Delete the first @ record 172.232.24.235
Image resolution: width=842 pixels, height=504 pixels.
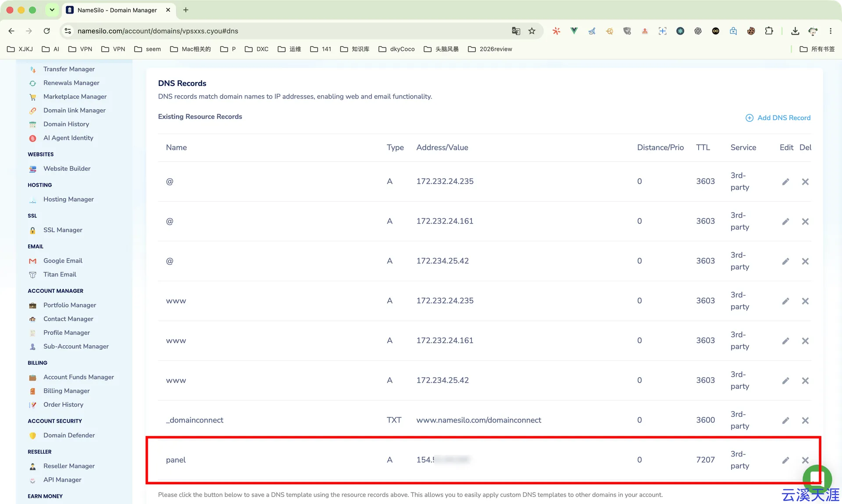pyautogui.click(x=805, y=181)
